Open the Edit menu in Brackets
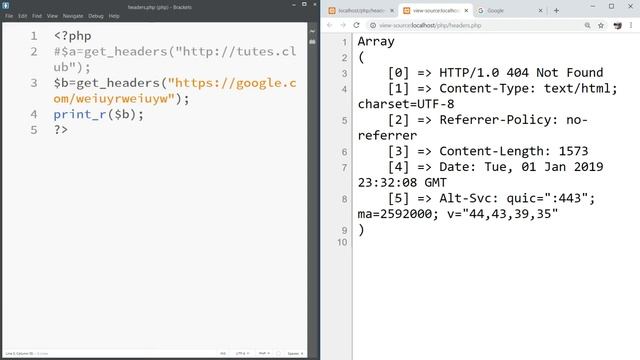 (22, 16)
